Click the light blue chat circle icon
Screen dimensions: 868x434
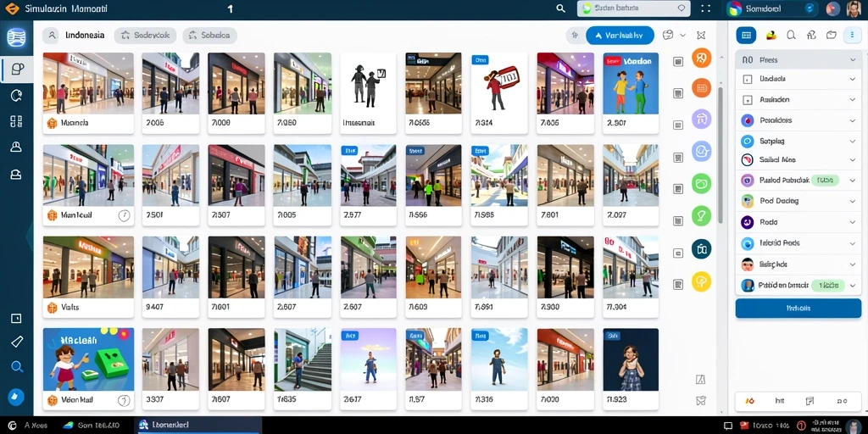(x=701, y=151)
